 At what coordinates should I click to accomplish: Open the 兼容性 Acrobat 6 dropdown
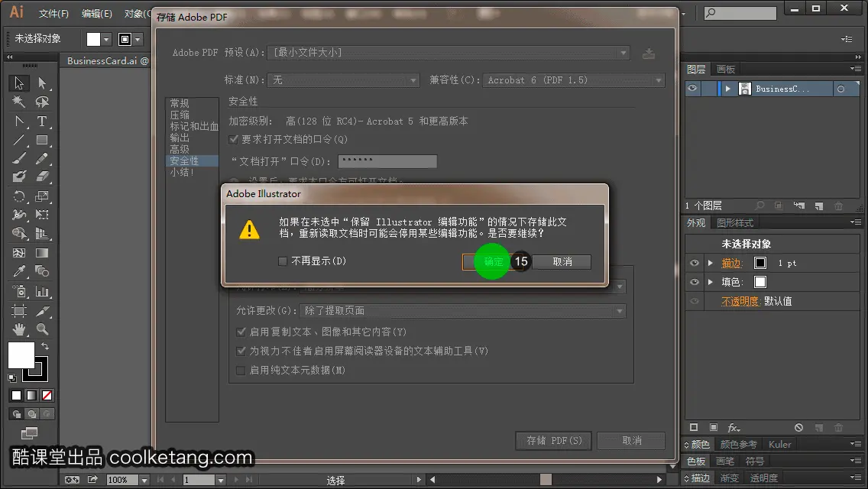coord(574,80)
